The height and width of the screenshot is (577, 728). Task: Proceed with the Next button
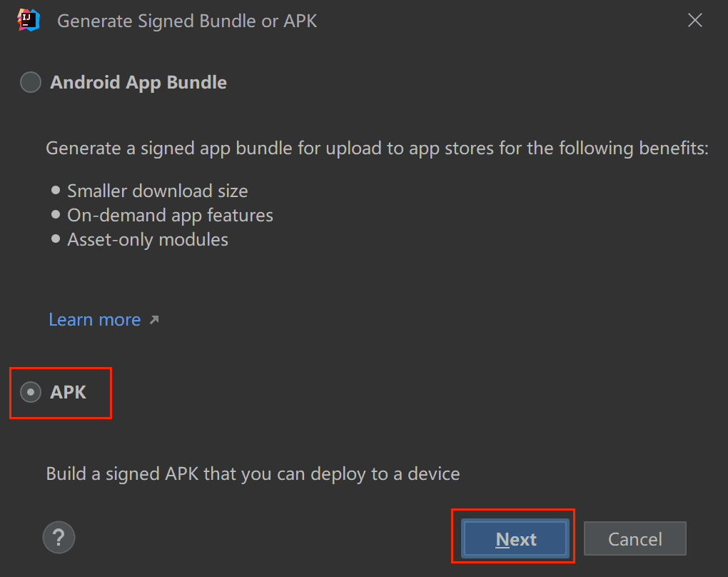[515, 538]
